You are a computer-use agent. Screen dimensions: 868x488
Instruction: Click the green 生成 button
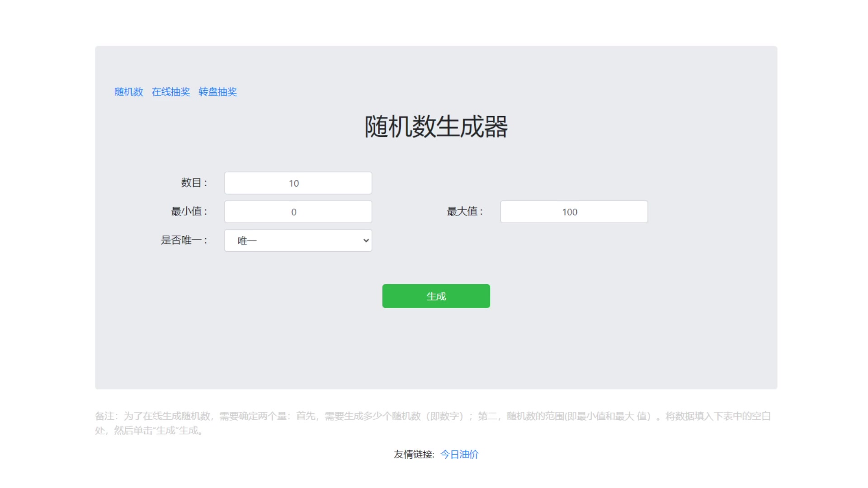pyautogui.click(x=435, y=296)
